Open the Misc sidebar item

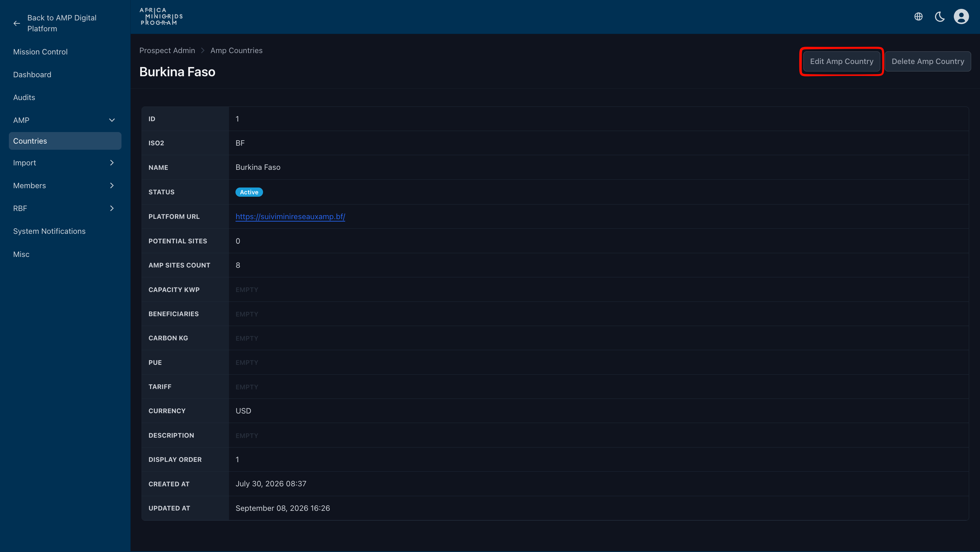click(21, 254)
